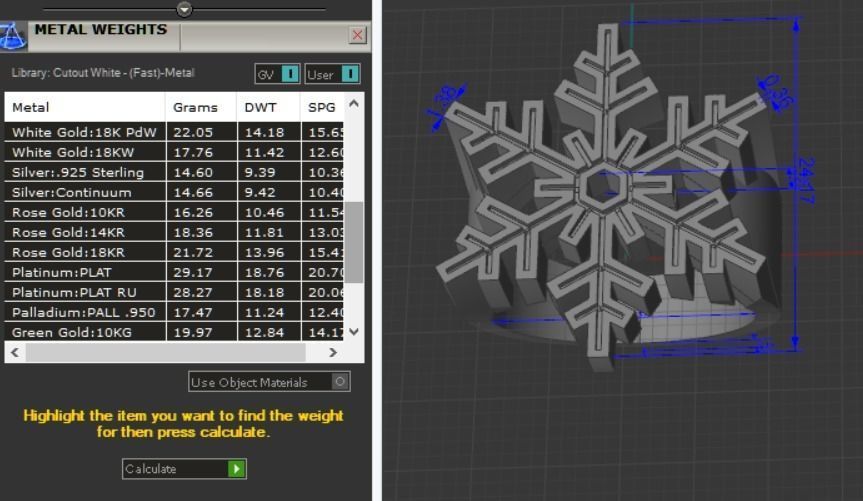Select the Platinum:PLAT row
This screenshot has width=863, height=501.
[x=174, y=272]
